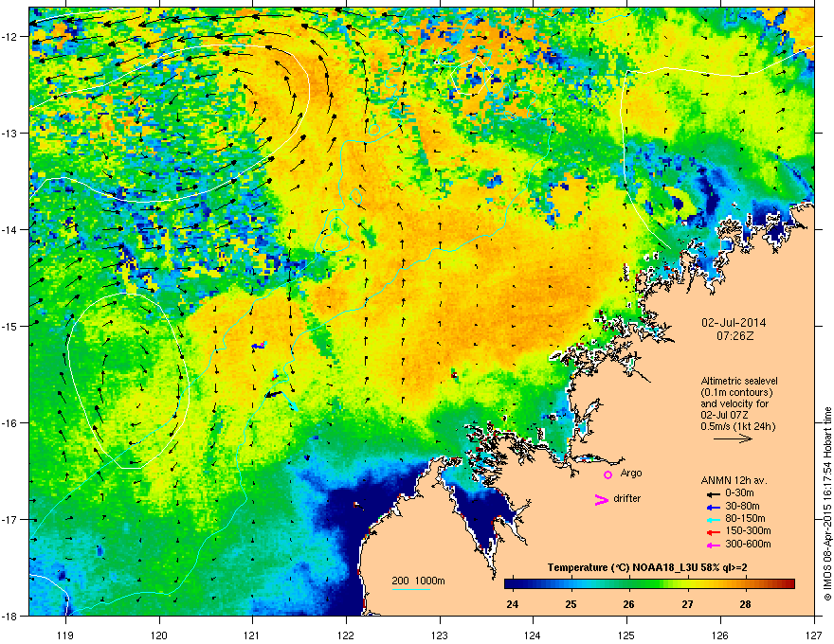Select the red 150-300m arrow legend symbol
Image resolution: width=834 pixels, height=644 pixels.
pos(713,532)
